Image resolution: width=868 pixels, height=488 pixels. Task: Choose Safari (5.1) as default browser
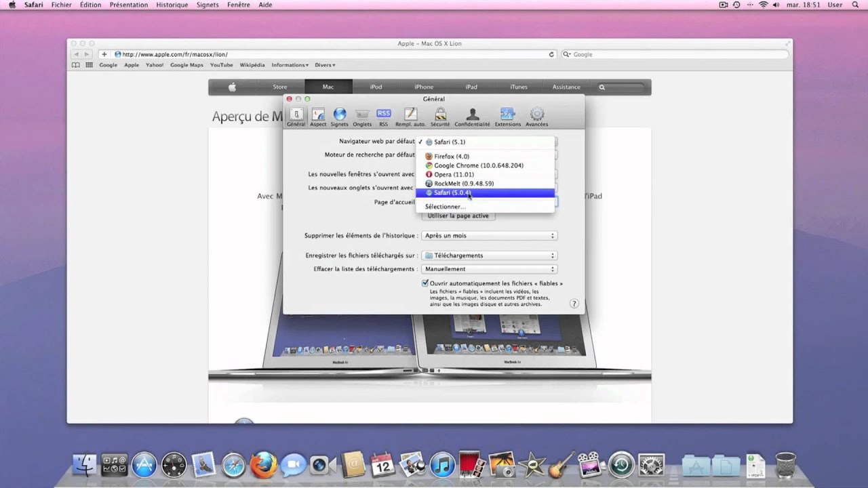tap(485, 142)
